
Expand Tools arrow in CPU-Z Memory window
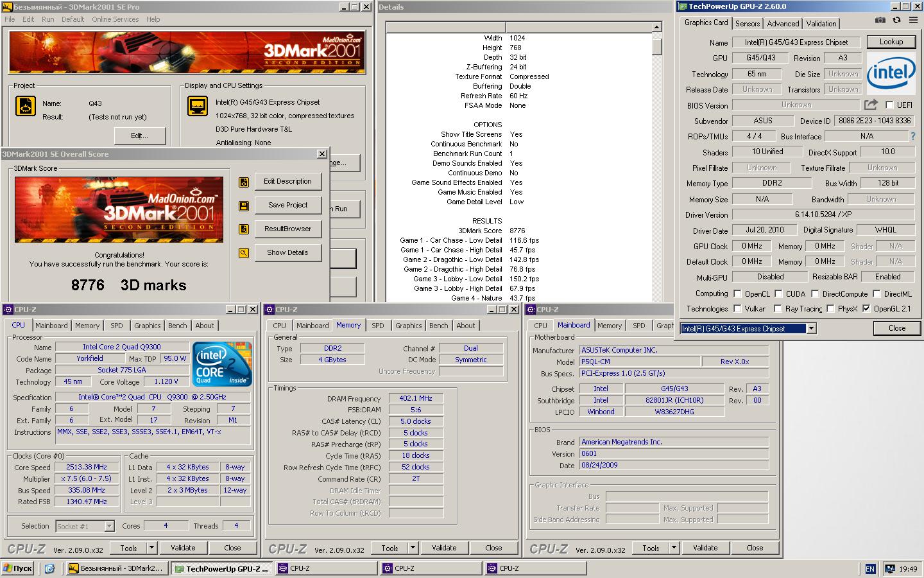click(x=413, y=548)
